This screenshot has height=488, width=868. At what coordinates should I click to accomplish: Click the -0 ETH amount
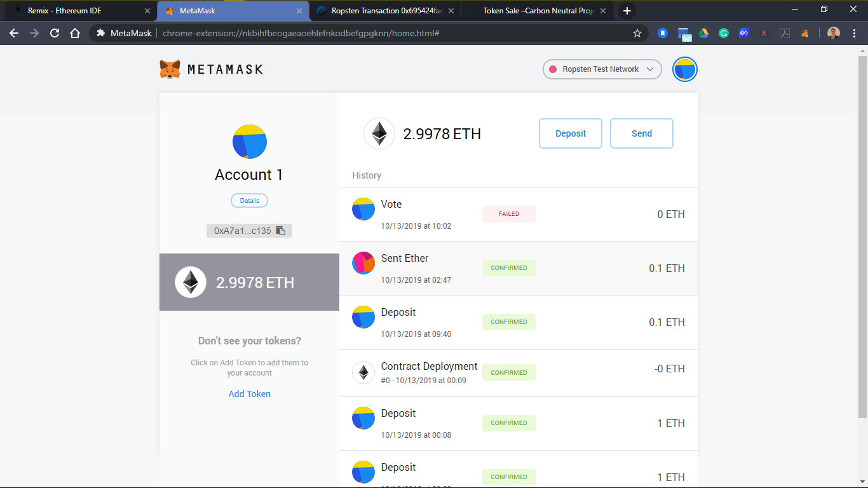click(x=670, y=369)
